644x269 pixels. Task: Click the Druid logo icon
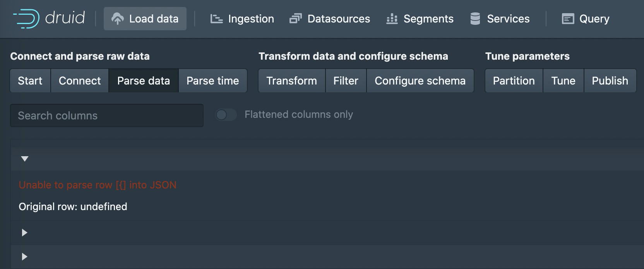(26, 19)
